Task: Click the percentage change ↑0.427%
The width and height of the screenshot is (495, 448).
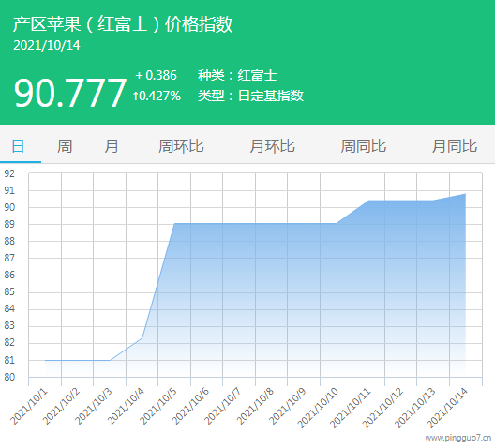Action: (x=157, y=96)
